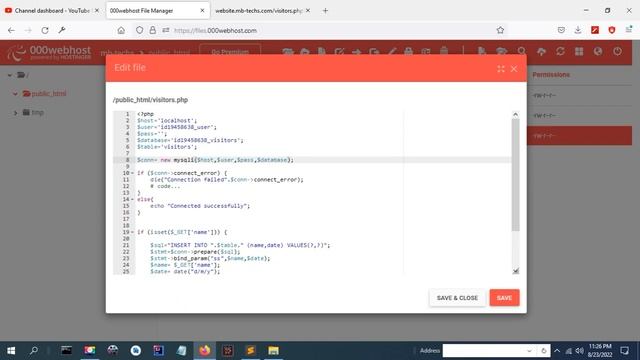Click the power logout icon in toolbar
640x360 pixels.
pyautogui.click(x=617, y=51)
